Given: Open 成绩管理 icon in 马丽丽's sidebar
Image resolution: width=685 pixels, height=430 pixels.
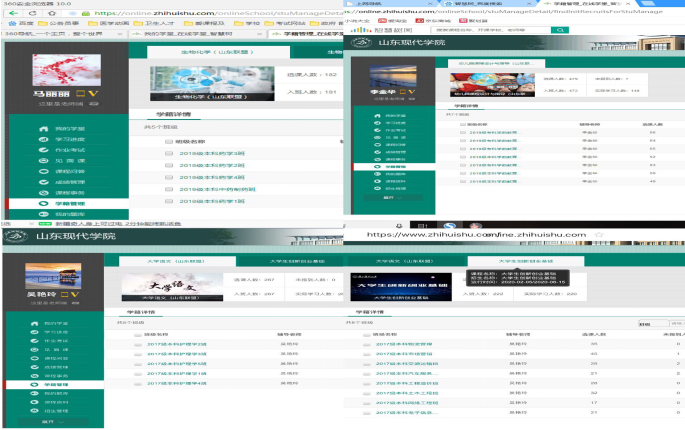Looking at the screenshot, I should pos(42,179).
